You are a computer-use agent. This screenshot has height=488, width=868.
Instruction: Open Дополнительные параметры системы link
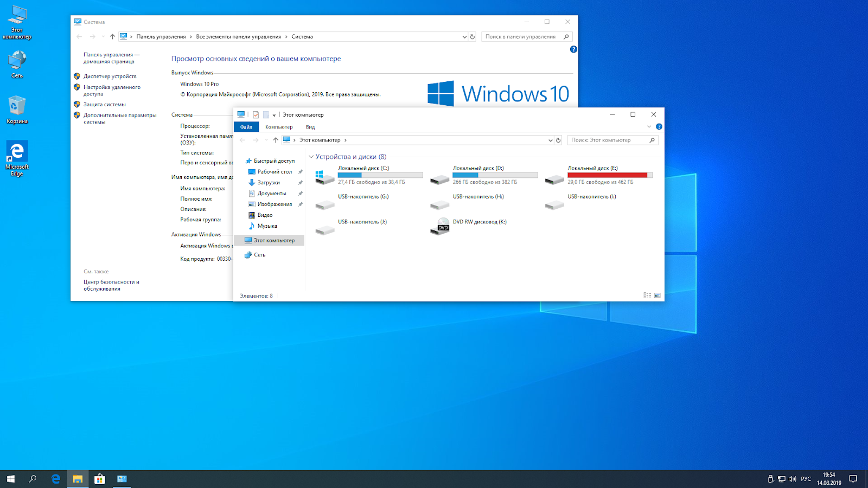pyautogui.click(x=120, y=119)
